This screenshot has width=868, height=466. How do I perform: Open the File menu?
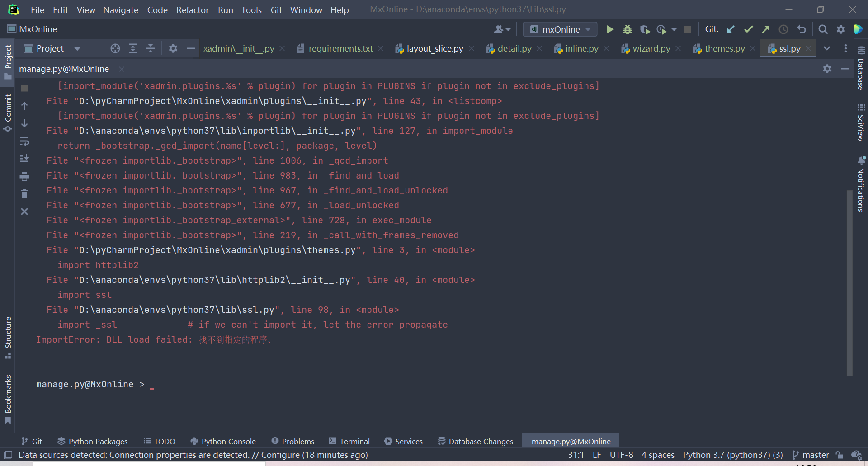click(37, 10)
